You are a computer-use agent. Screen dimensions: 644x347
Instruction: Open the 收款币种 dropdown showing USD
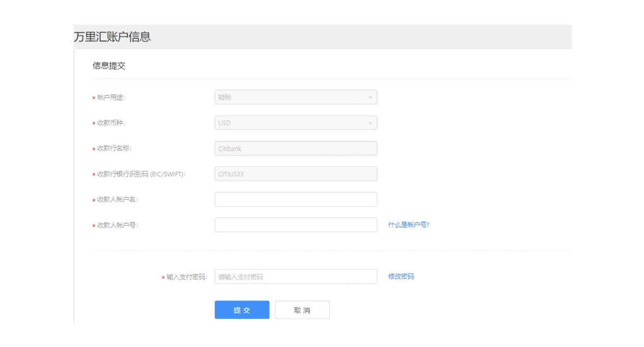tap(296, 123)
